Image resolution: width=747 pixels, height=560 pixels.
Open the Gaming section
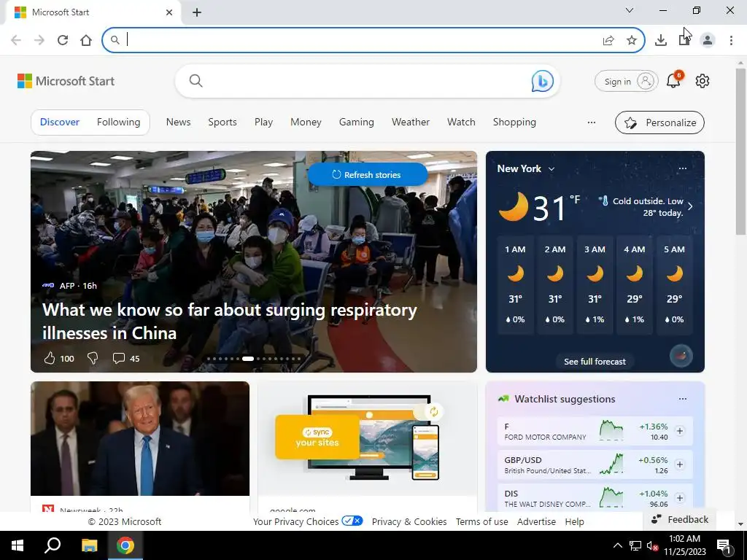(x=356, y=122)
